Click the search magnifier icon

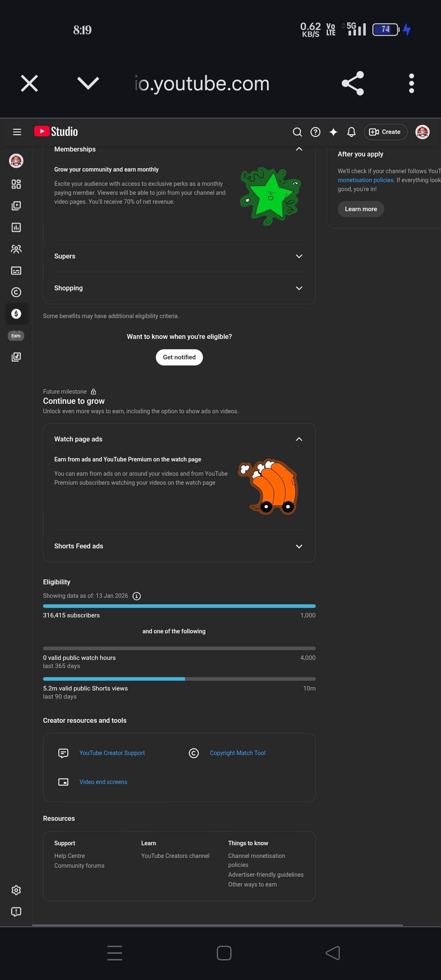tap(297, 132)
